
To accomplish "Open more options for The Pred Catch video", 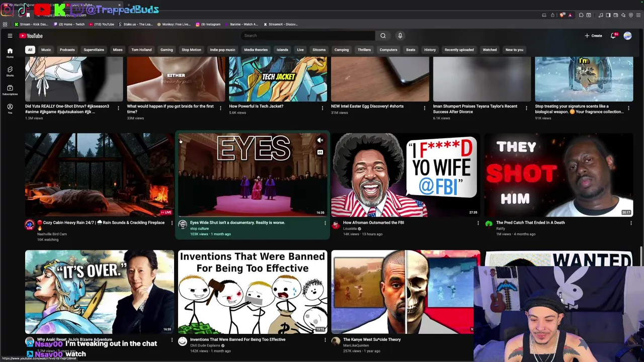I will [x=631, y=223].
